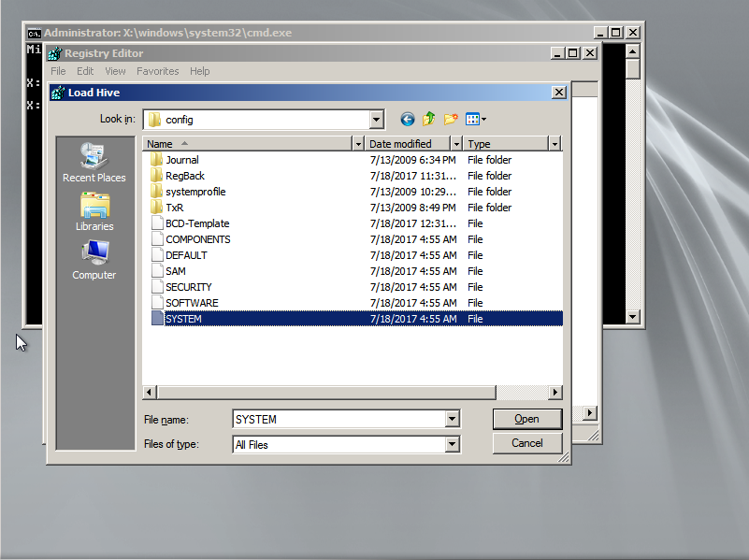Click the '7/13/2009 6:34 PM' date cell

click(x=412, y=160)
